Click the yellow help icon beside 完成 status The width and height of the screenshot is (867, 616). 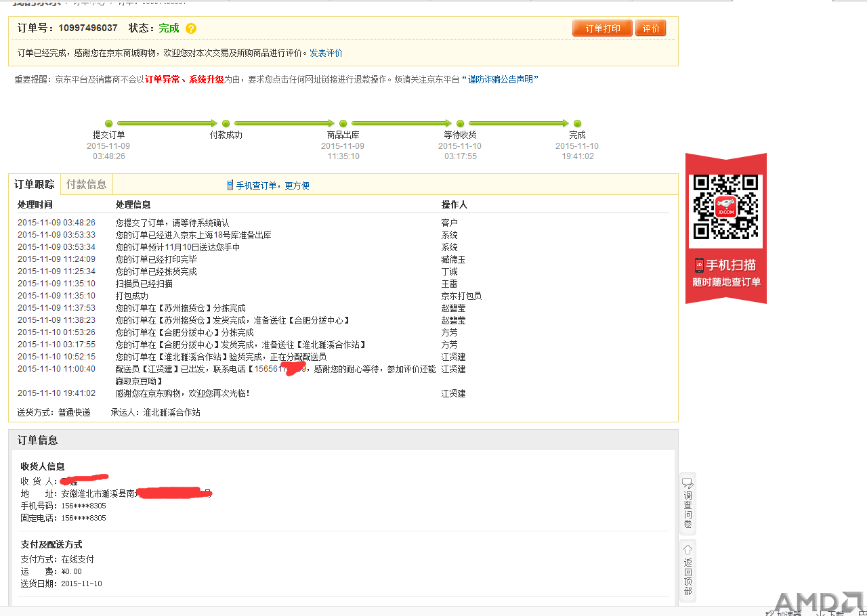click(191, 28)
